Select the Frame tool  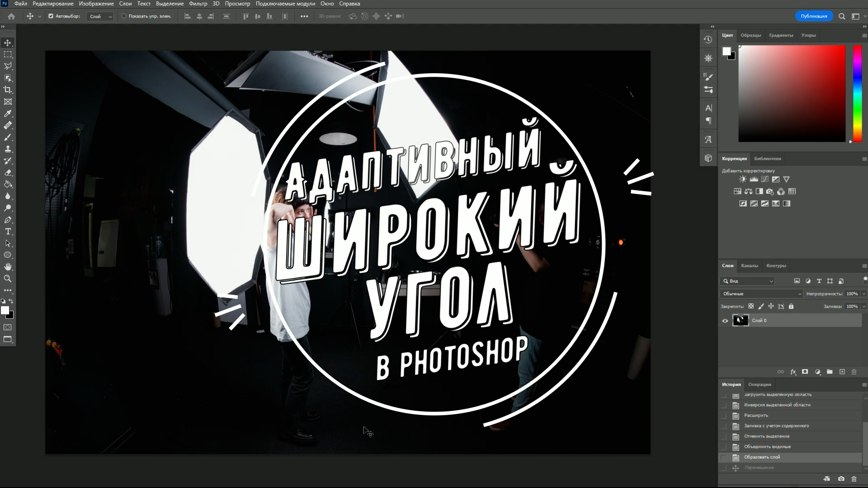(x=8, y=102)
